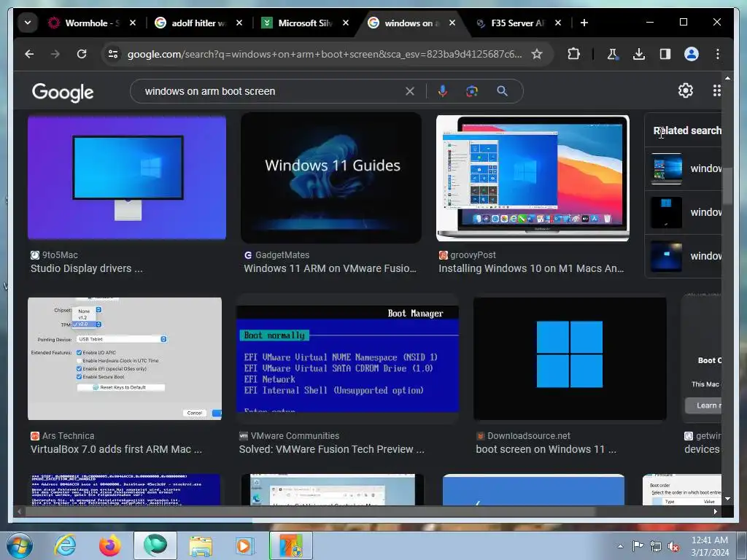Open Chrome's three-dot menu
Viewport: 747px width, 560px height.
pos(718,54)
